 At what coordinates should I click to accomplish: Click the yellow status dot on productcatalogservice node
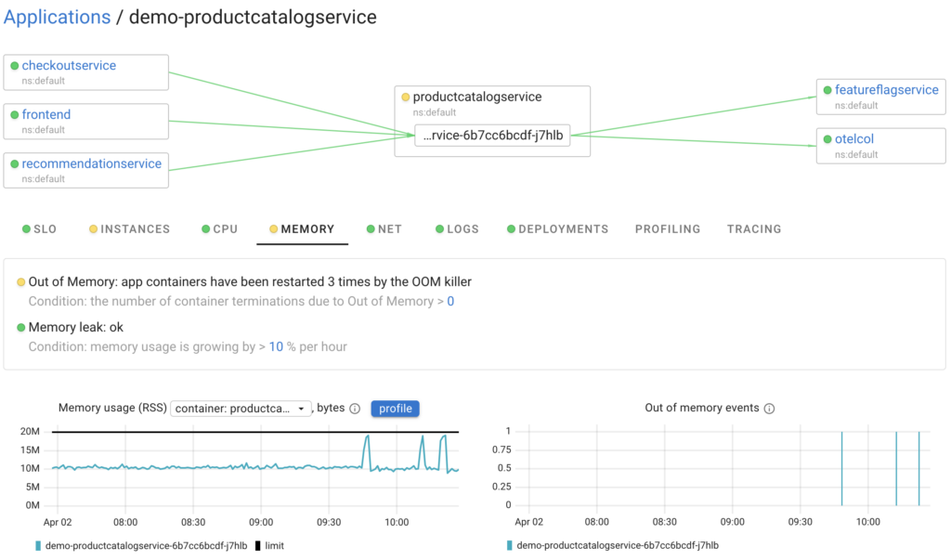[x=406, y=97]
